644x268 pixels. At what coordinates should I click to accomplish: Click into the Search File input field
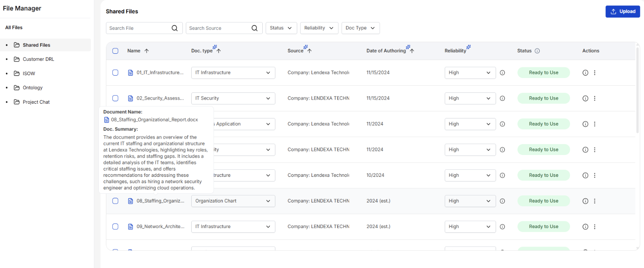pyautogui.click(x=139, y=28)
